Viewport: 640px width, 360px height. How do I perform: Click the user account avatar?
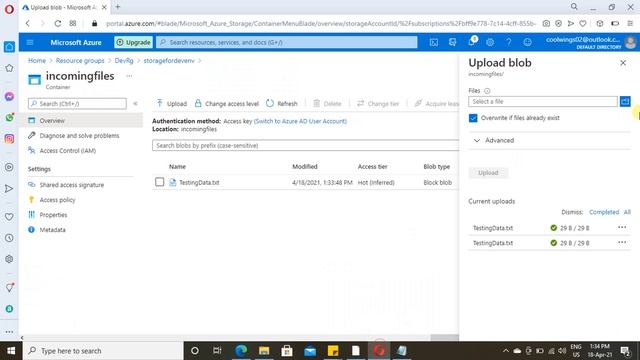pyautogui.click(x=630, y=42)
